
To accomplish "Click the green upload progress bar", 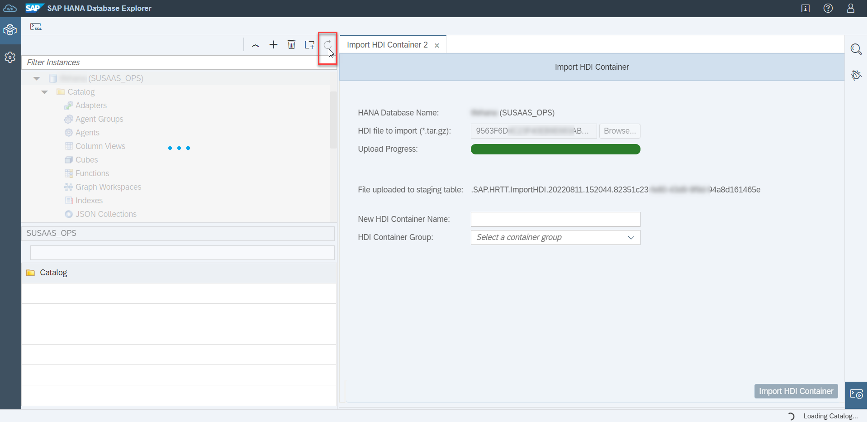I will tap(555, 149).
